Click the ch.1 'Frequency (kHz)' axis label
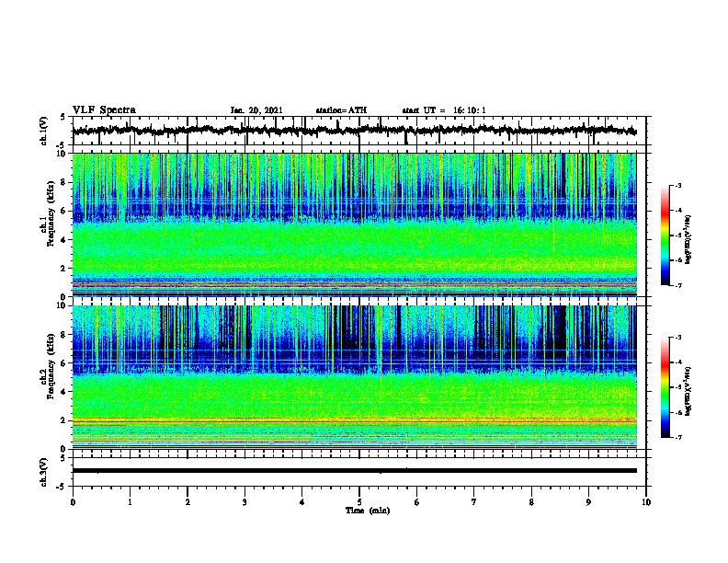 tap(51, 214)
